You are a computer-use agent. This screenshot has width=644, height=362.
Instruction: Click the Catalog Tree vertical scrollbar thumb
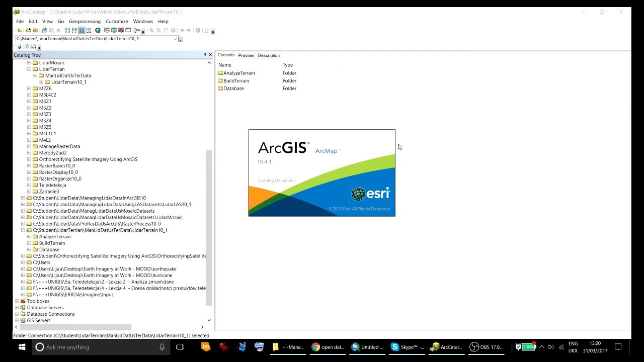[209, 227]
